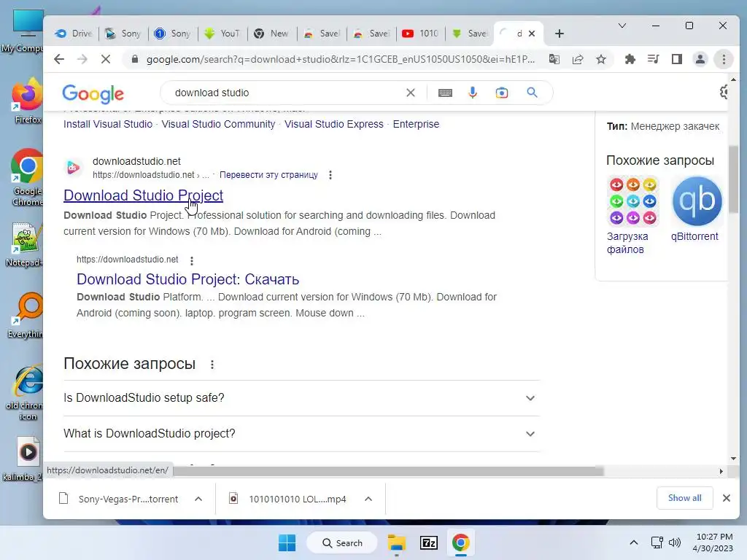Image resolution: width=747 pixels, height=560 pixels.
Task: Start voice search with microphone icon
Action: pyautogui.click(x=473, y=93)
